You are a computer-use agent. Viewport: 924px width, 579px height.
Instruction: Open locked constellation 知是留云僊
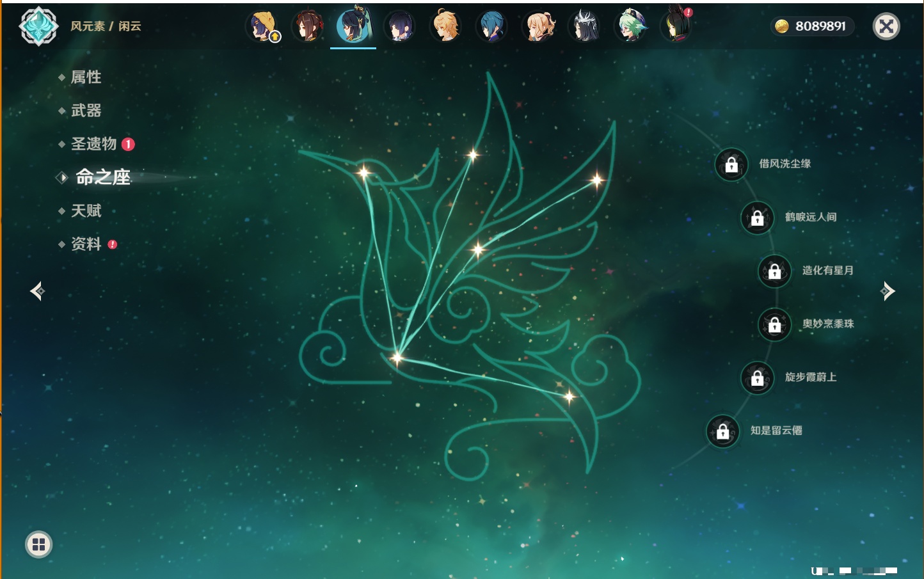coord(723,431)
